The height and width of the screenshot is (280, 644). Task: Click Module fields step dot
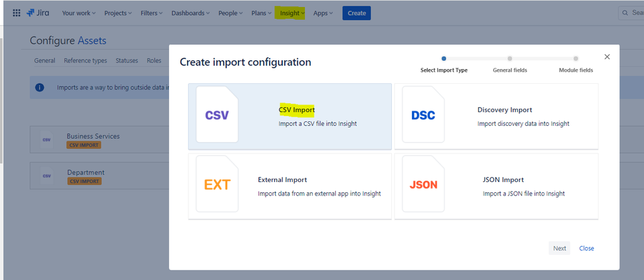point(576,59)
